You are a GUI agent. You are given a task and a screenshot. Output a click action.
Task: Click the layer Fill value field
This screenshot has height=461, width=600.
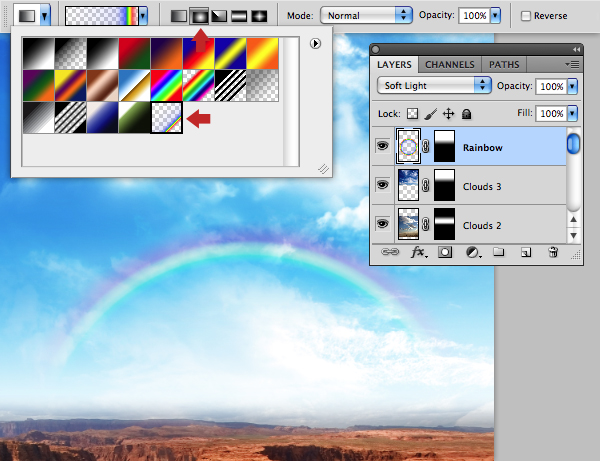551,114
